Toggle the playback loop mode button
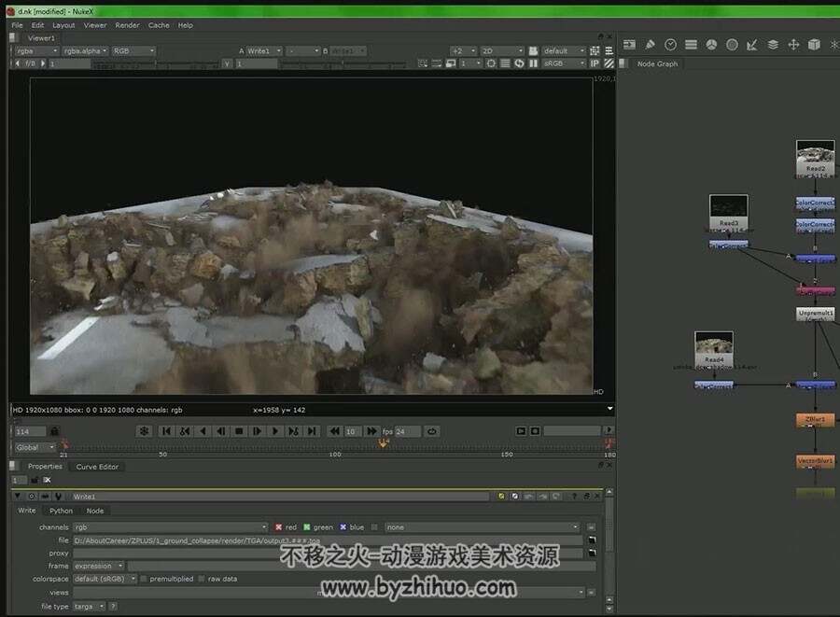Viewport: 840px width, 617px height. tap(432, 431)
